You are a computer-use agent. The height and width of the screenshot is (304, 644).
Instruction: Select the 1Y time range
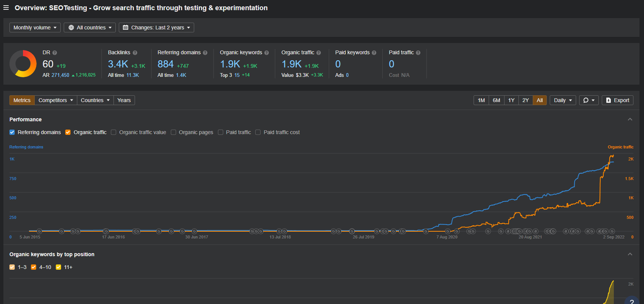511,100
